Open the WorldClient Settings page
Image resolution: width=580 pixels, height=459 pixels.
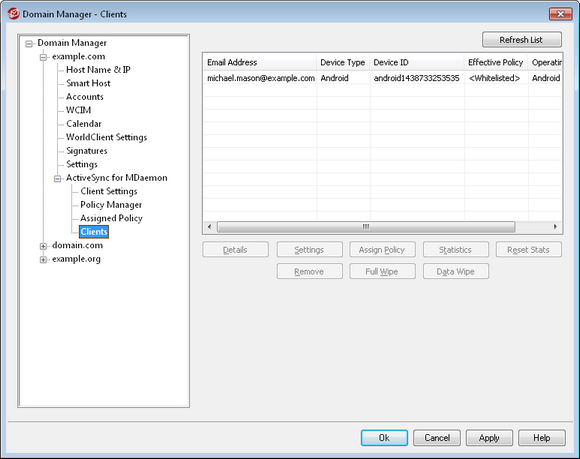click(107, 137)
